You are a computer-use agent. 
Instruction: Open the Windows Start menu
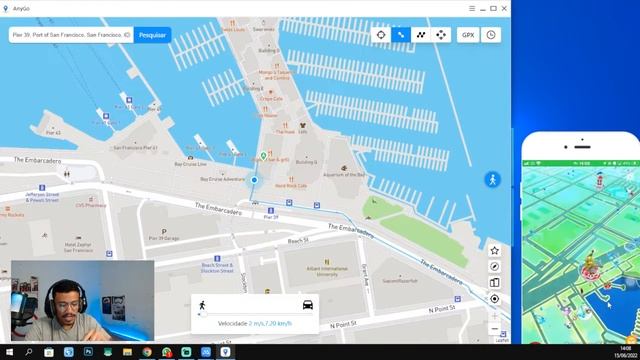tap(9, 352)
